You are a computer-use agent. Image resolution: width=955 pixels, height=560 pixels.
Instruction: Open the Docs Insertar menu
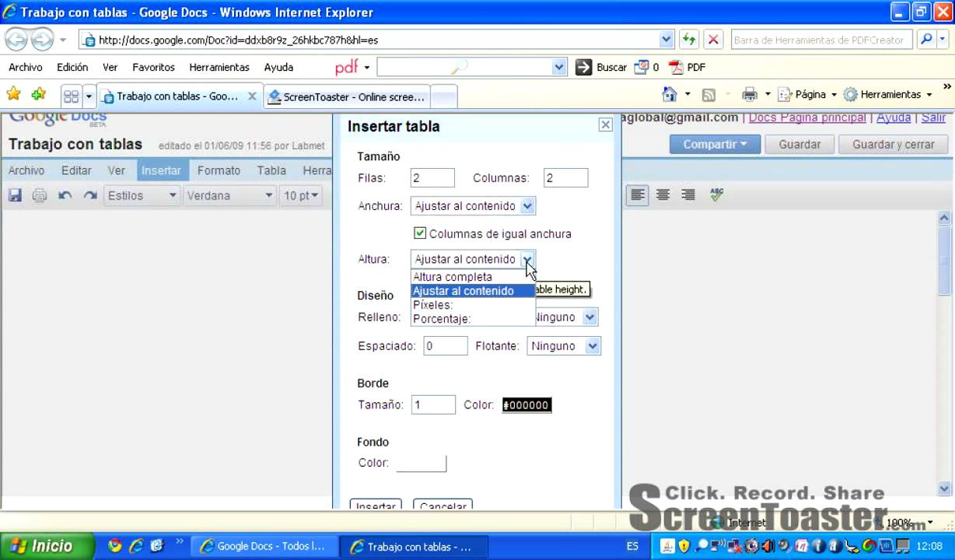pos(161,170)
